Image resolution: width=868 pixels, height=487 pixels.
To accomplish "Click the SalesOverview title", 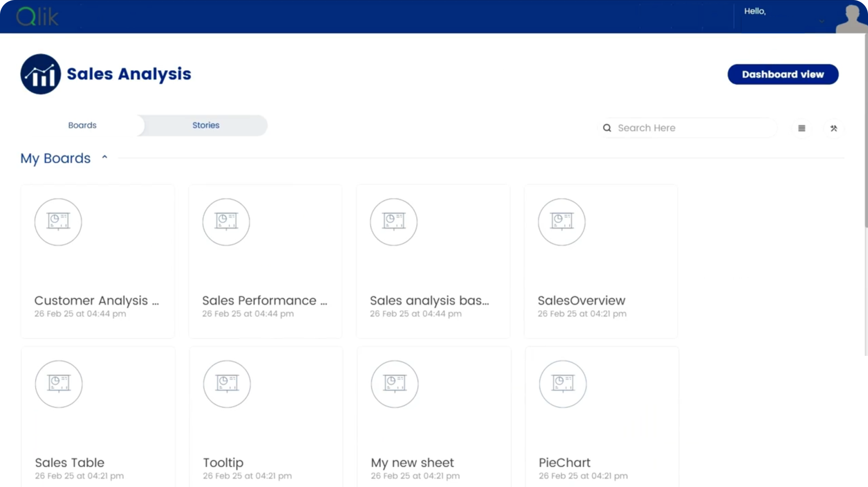I will click(581, 300).
